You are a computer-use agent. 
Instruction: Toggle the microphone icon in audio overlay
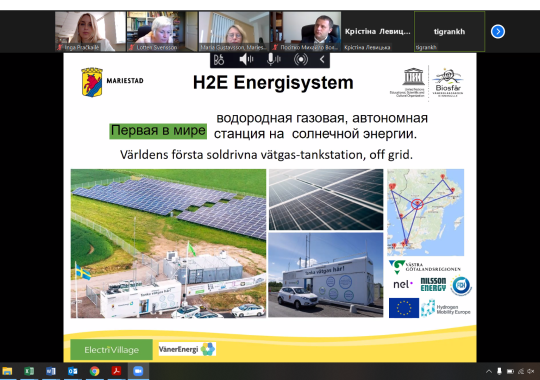point(273,60)
